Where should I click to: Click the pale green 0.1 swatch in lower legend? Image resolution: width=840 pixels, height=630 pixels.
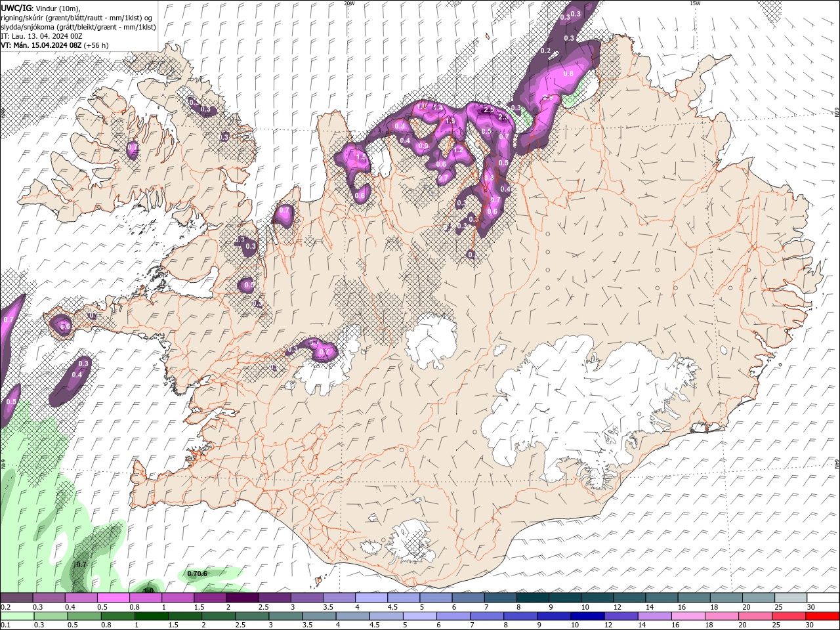click(17, 616)
